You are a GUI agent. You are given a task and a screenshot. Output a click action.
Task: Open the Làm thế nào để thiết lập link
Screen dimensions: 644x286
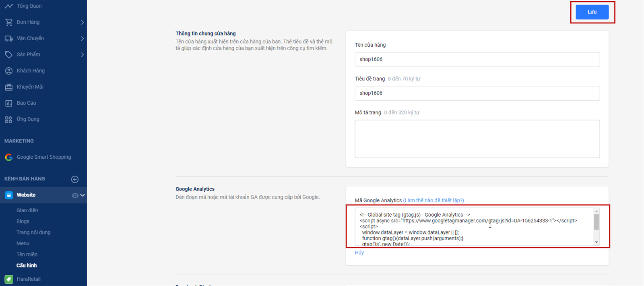(x=433, y=200)
